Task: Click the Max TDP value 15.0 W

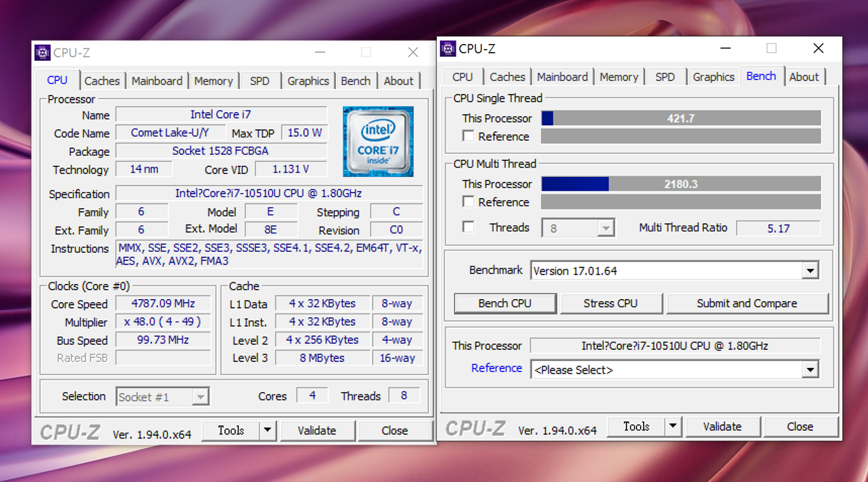Action: click(305, 133)
